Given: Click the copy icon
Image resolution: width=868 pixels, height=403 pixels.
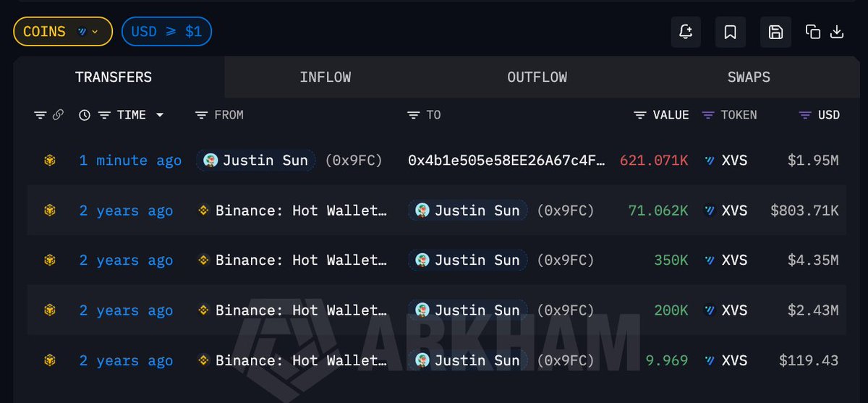Looking at the screenshot, I should [x=813, y=32].
